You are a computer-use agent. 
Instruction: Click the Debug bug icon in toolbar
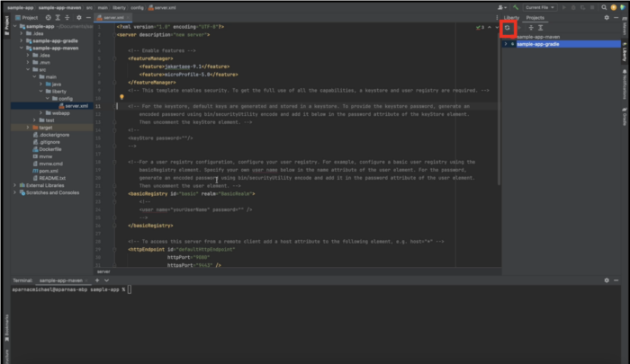(x=573, y=7)
